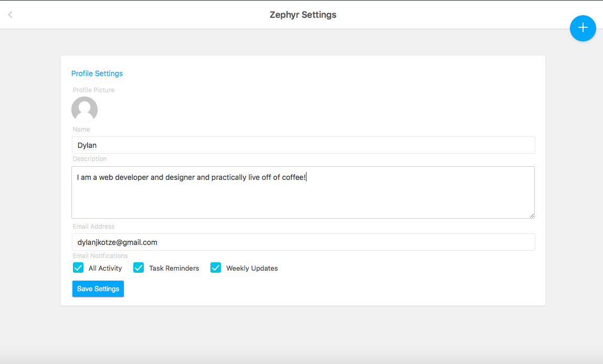Go back using the left chevron arrow
The height and width of the screenshot is (364, 603).
pos(10,15)
